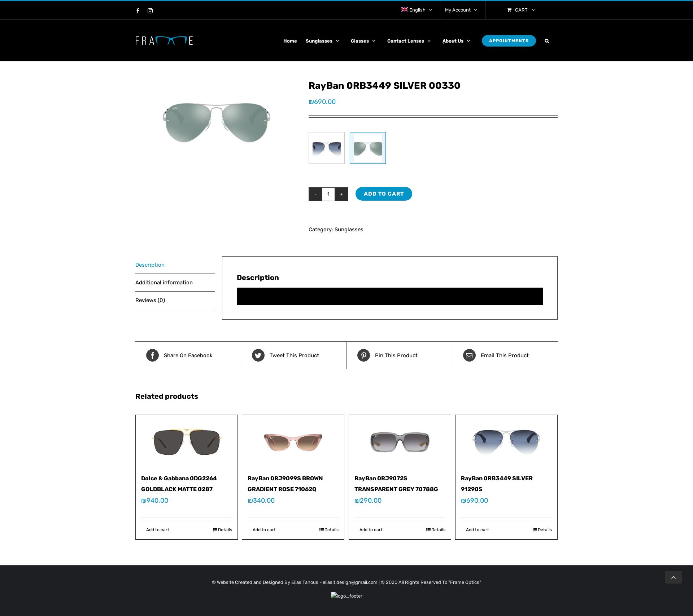This screenshot has width=693, height=616.
Task: Go to Home in the navigation
Action: point(290,41)
